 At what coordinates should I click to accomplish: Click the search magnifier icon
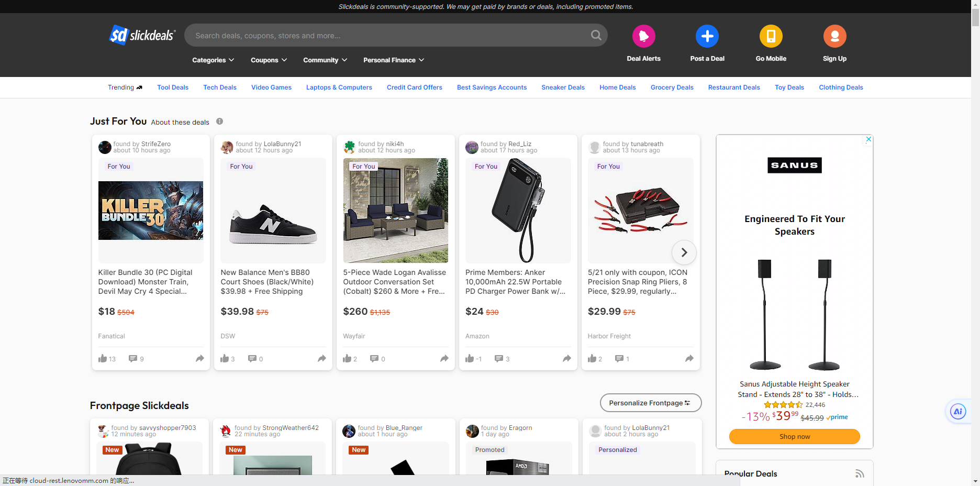(596, 35)
